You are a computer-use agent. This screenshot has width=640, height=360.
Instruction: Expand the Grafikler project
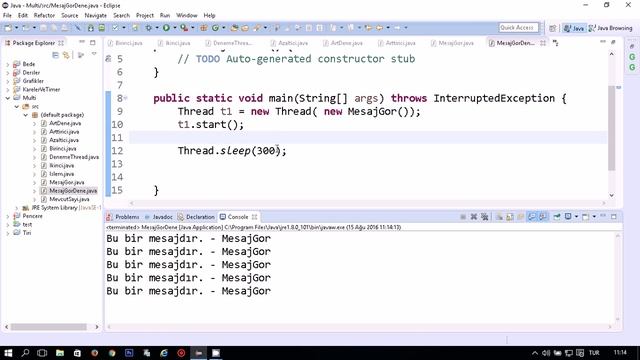(x=8, y=81)
